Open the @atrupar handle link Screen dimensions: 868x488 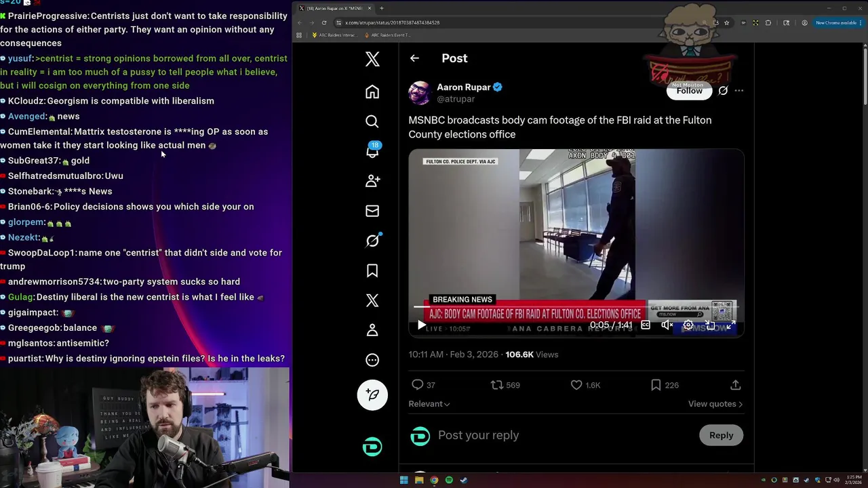tap(456, 99)
